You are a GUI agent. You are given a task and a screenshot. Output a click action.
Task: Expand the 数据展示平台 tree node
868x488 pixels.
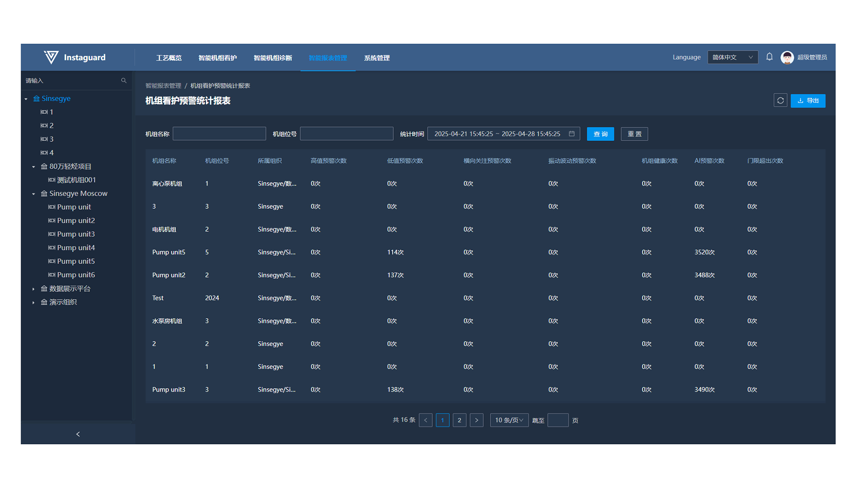tap(33, 289)
